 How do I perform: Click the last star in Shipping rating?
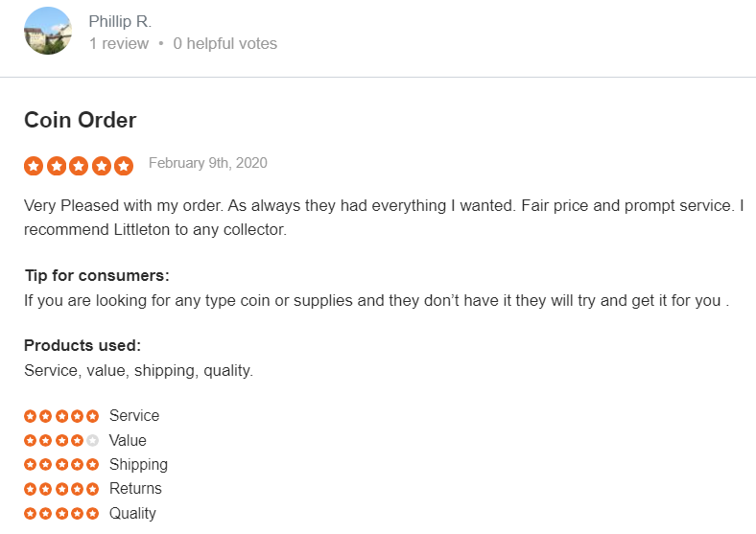(x=92, y=464)
